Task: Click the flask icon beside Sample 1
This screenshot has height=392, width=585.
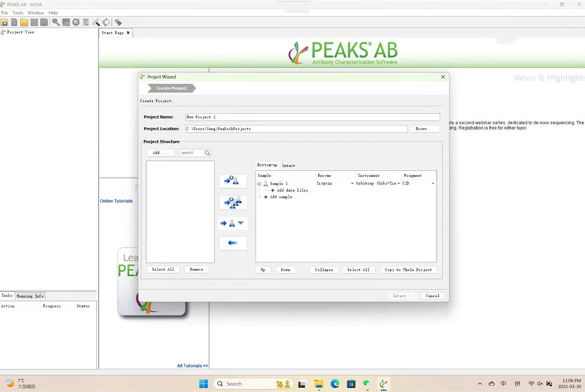Action: click(265, 183)
